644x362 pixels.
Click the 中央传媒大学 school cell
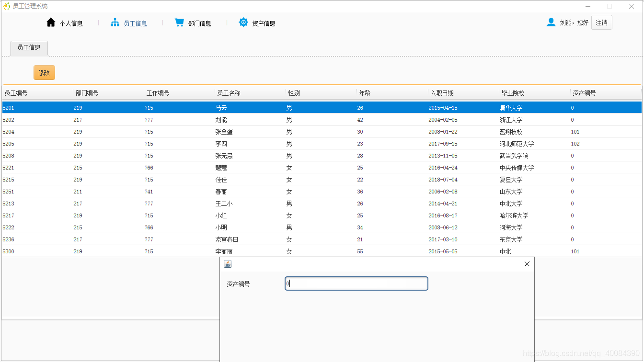(x=535, y=168)
